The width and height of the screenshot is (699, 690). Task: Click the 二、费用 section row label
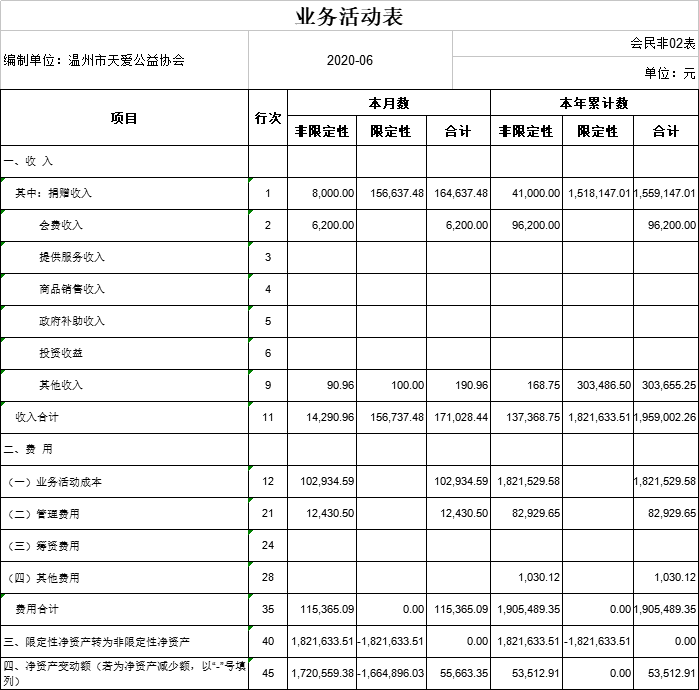coord(28,449)
